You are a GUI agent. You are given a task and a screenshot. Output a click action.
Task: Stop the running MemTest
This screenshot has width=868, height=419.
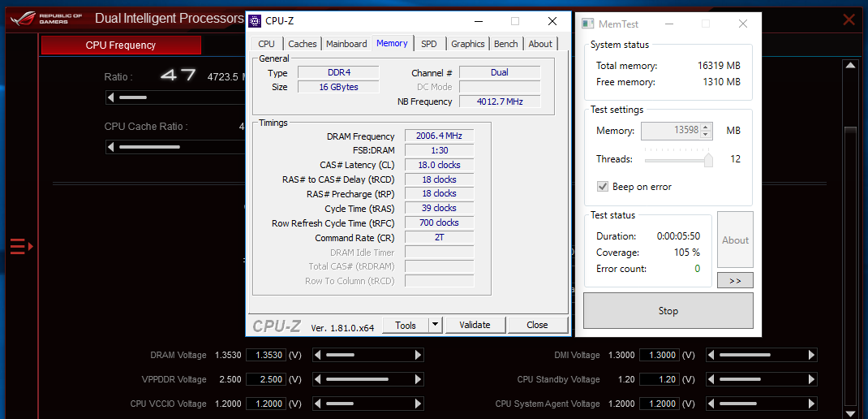[668, 310]
